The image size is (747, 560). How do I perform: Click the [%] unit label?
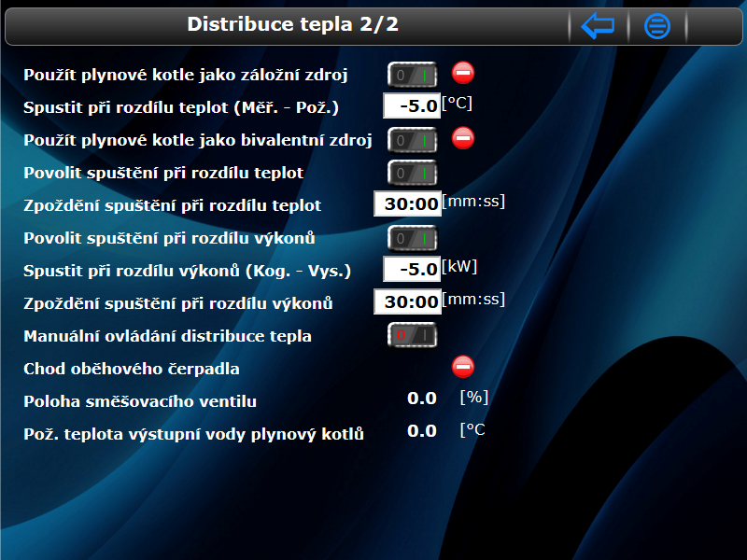[474, 398]
